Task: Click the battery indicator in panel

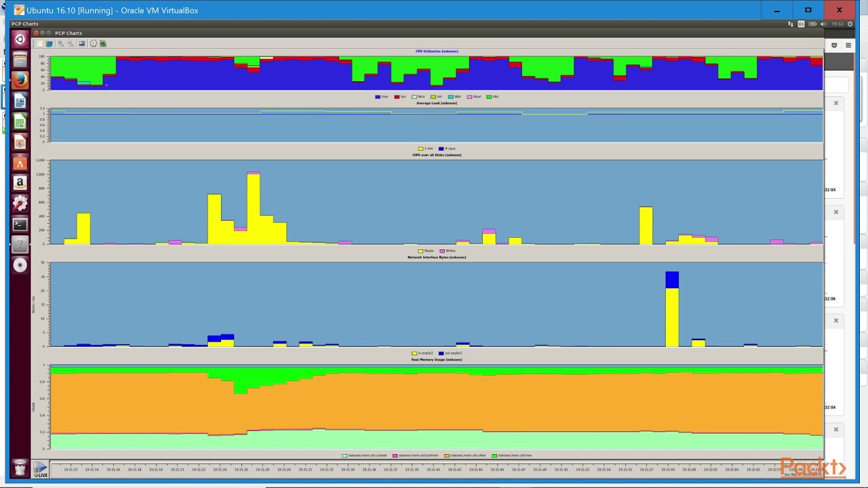Action: tap(813, 24)
